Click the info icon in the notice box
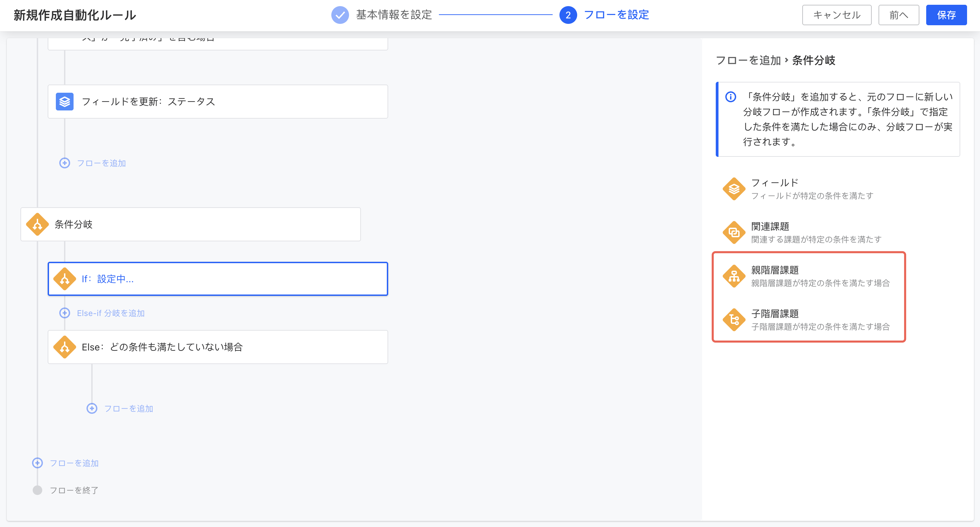 click(730, 97)
